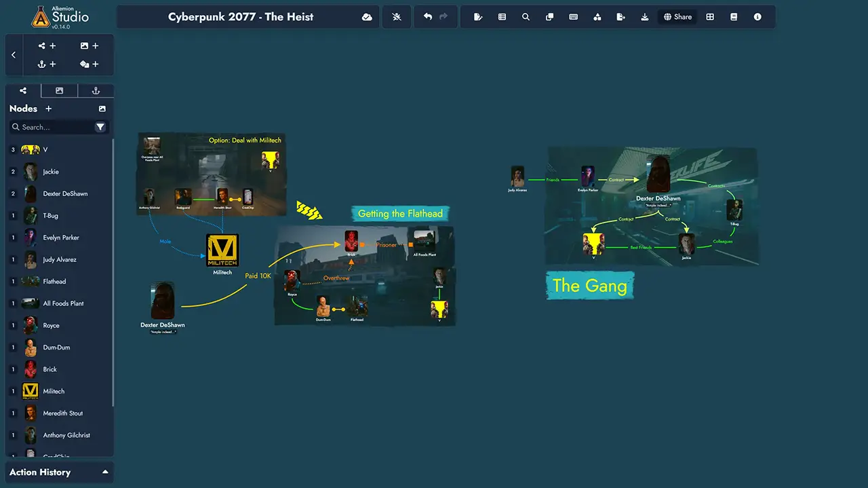The image size is (868, 488).
Task: Open the info icon in toolbar
Action: point(757,17)
